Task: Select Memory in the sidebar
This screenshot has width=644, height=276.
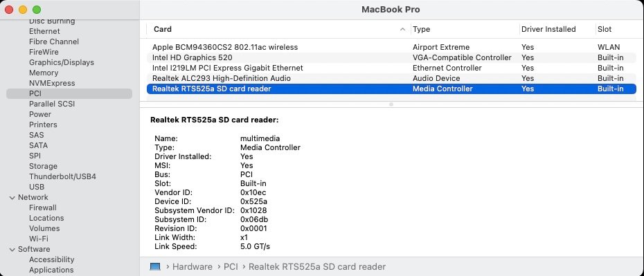Action: pyautogui.click(x=44, y=73)
